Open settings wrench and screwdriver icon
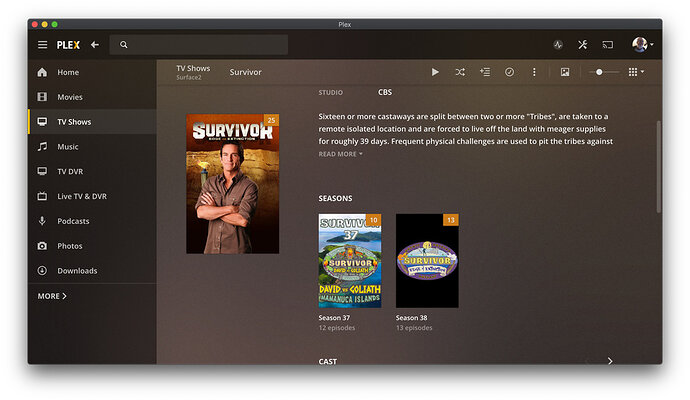This screenshot has width=690, height=400. coord(583,45)
